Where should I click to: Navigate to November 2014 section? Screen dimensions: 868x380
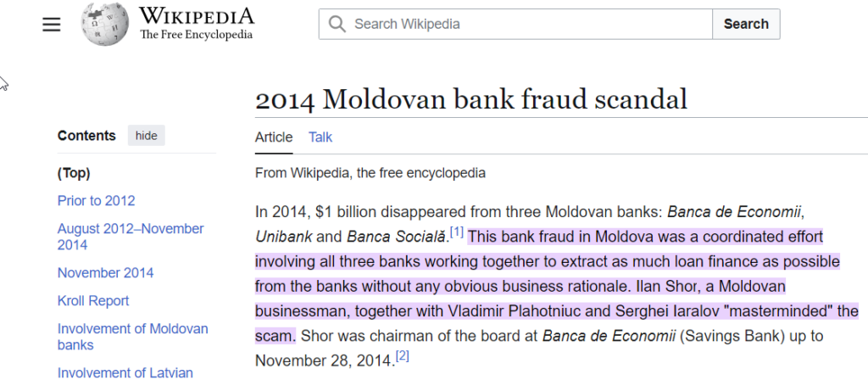[106, 273]
